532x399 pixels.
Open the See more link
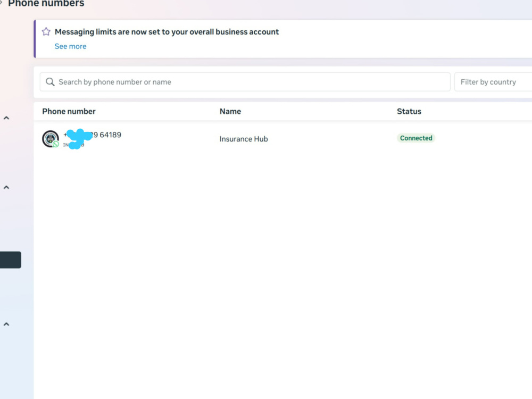tap(71, 46)
